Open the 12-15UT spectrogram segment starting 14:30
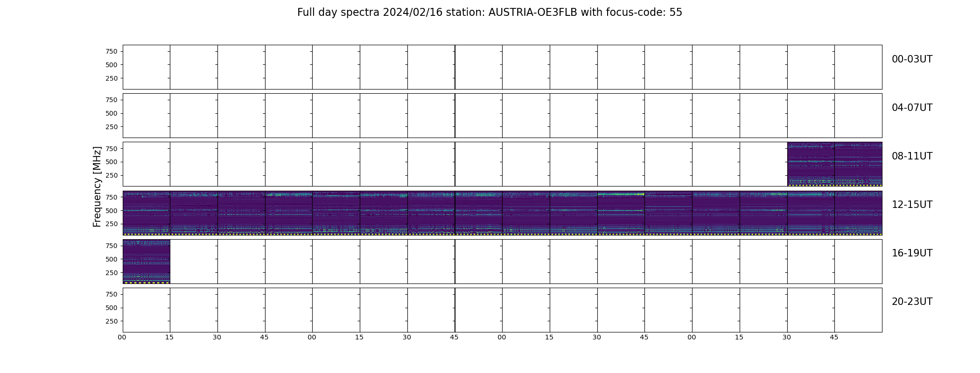 click(x=621, y=213)
